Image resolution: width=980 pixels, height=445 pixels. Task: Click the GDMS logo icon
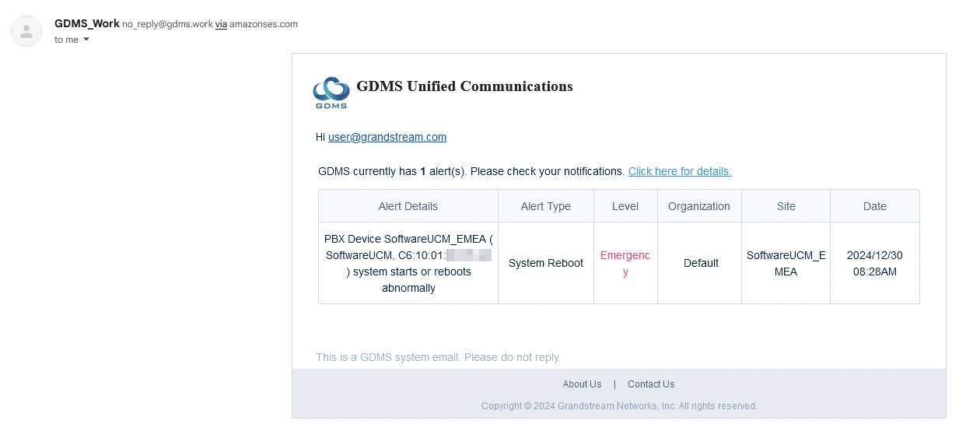331,93
